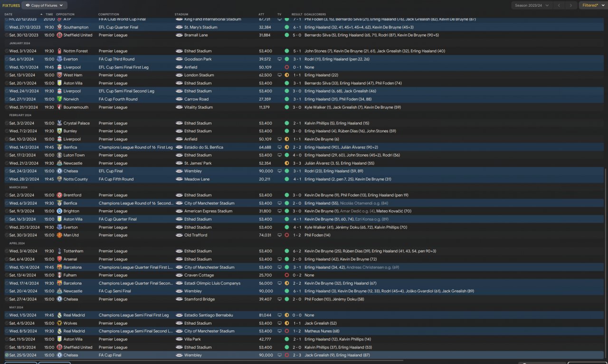Click the Tottenham club badge
Screen dimensions: 608x364
(x=59, y=251)
